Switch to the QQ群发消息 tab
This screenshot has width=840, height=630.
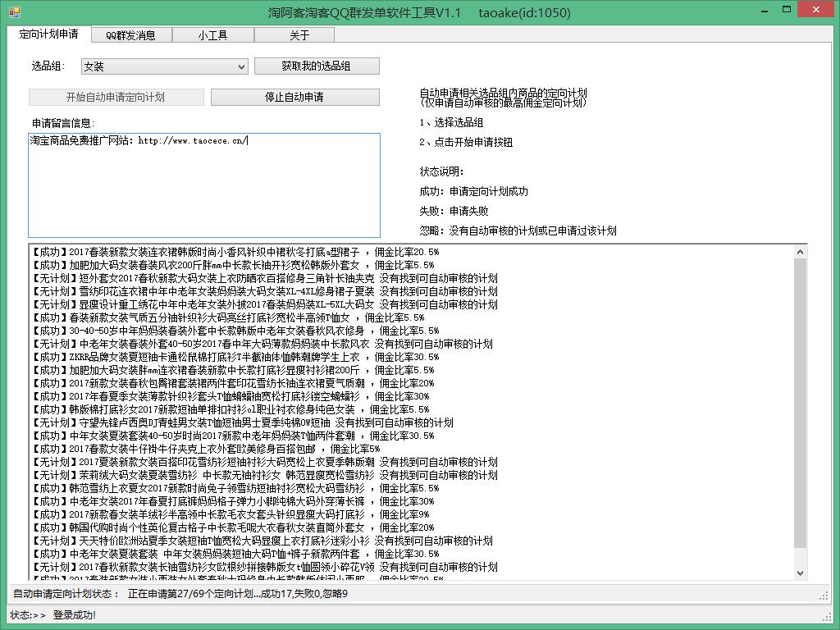[130, 35]
